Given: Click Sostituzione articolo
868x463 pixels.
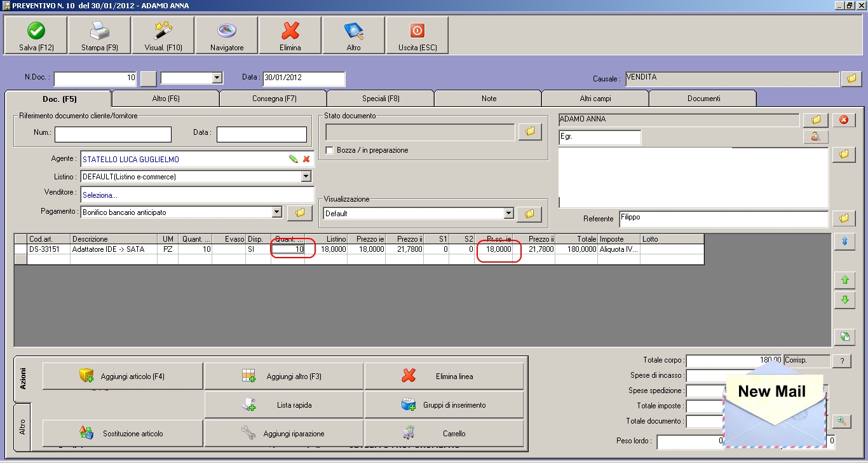Looking at the screenshot, I should click(x=123, y=433).
